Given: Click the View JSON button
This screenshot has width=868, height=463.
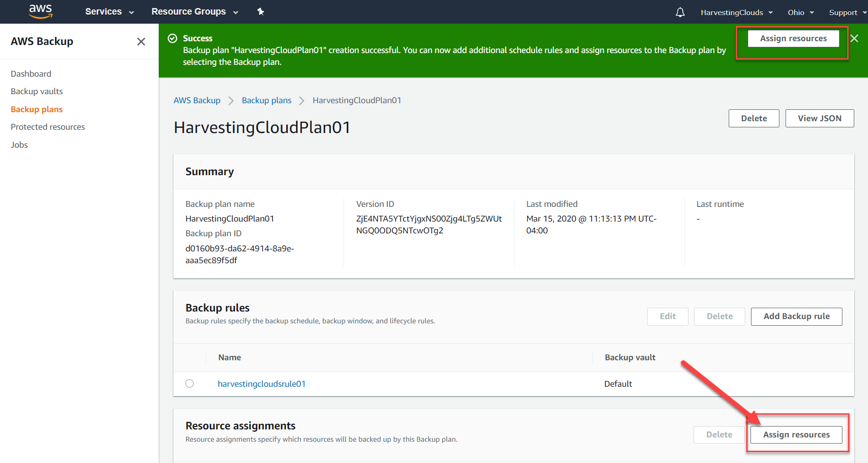Looking at the screenshot, I should click(x=820, y=118).
